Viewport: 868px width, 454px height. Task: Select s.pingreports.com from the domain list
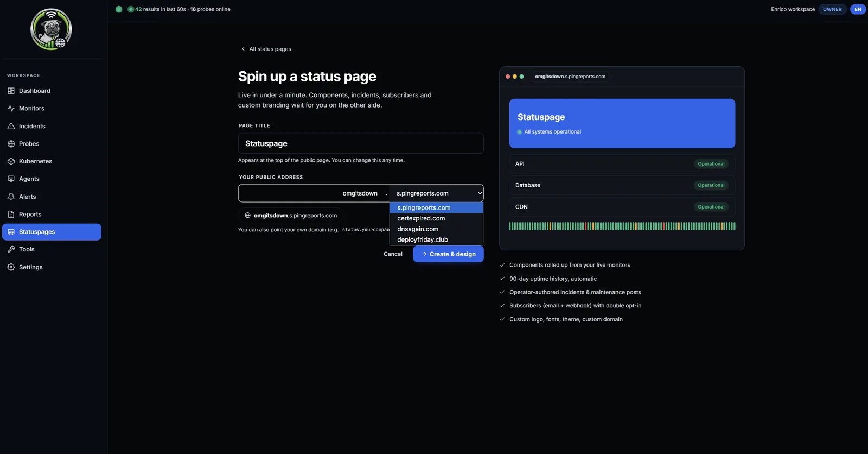pyautogui.click(x=436, y=208)
